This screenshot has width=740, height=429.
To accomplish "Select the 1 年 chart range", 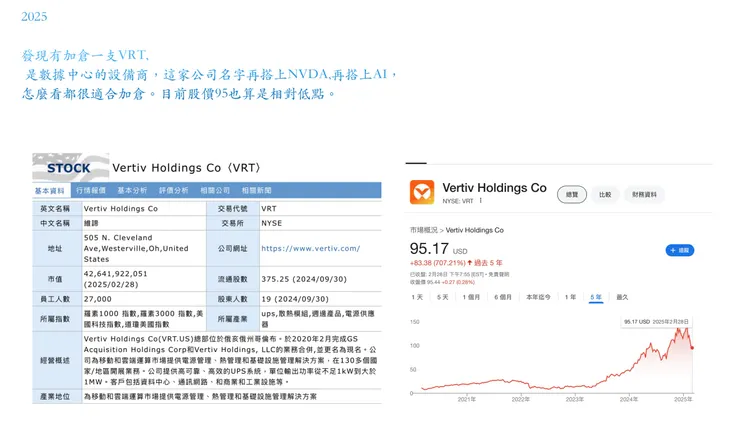I will tap(570, 297).
